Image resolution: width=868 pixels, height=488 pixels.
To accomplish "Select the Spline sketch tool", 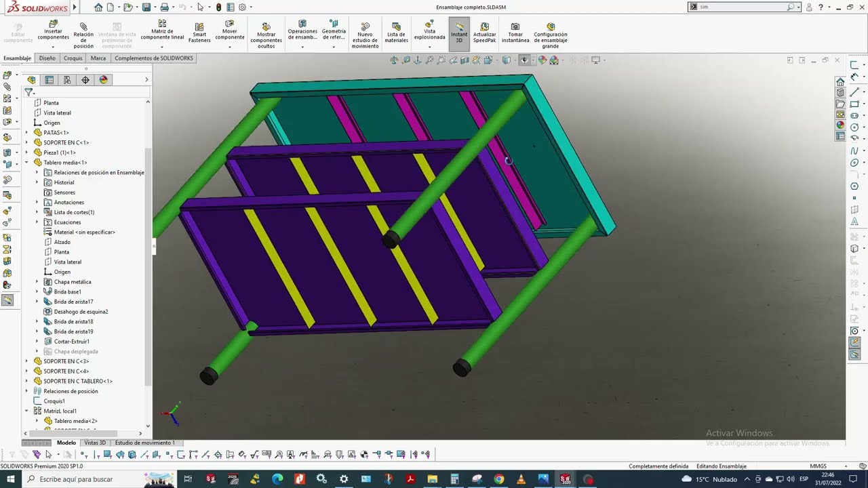I will (854, 150).
